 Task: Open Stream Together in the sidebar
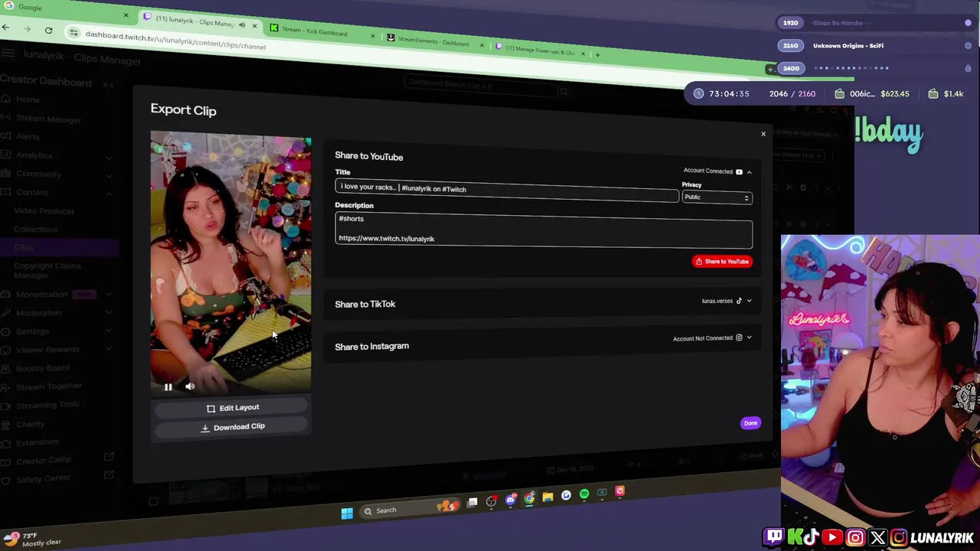(x=49, y=386)
